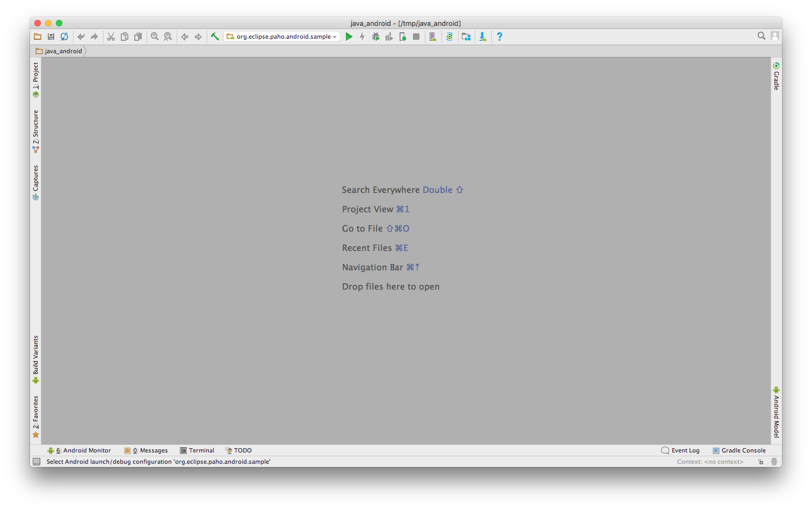Open the Terminal tab

point(197,450)
